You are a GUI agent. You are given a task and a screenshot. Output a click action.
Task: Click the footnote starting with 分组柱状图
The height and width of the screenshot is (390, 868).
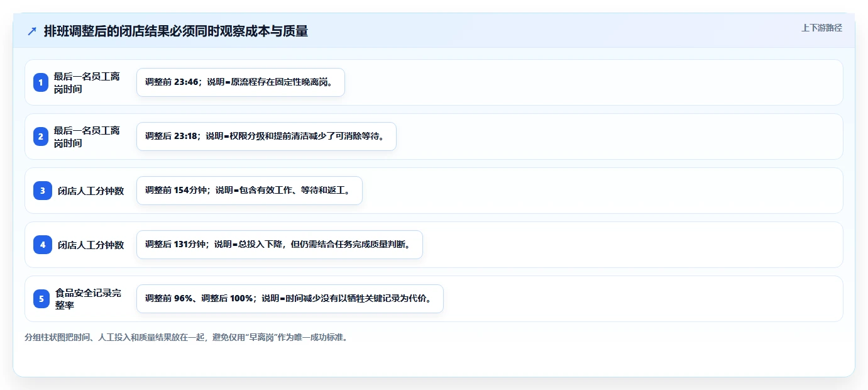[x=186, y=337]
